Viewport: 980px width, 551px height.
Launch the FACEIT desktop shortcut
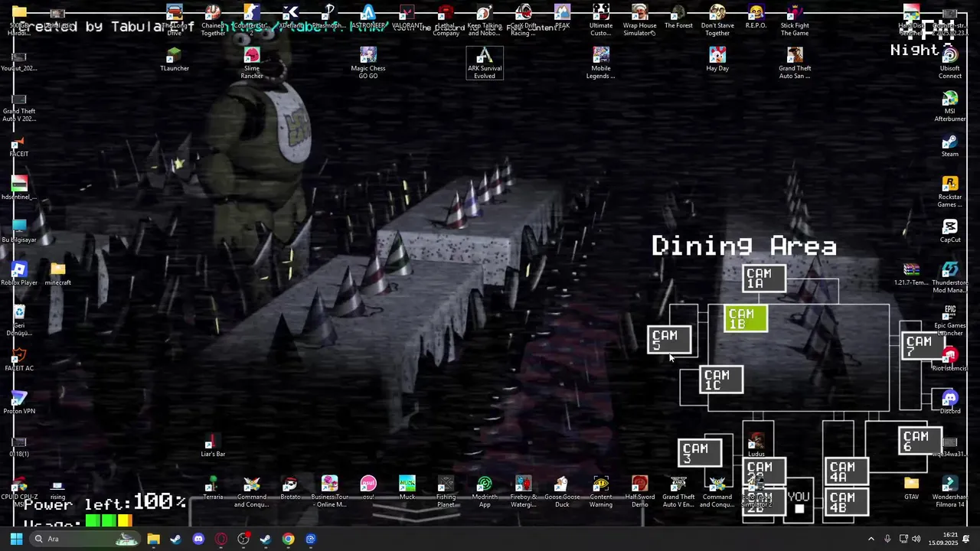pyautogui.click(x=19, y=145)
